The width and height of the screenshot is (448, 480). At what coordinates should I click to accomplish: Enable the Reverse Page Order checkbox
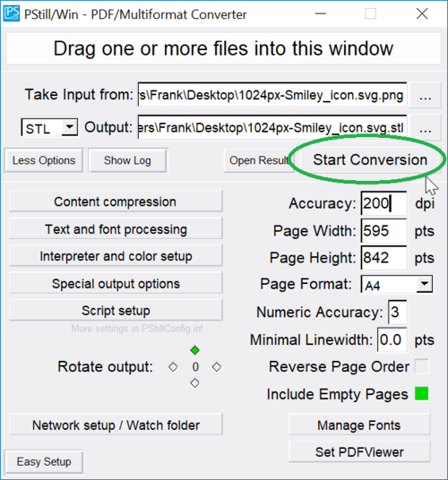pyautogui.click(x=422, y=366)
